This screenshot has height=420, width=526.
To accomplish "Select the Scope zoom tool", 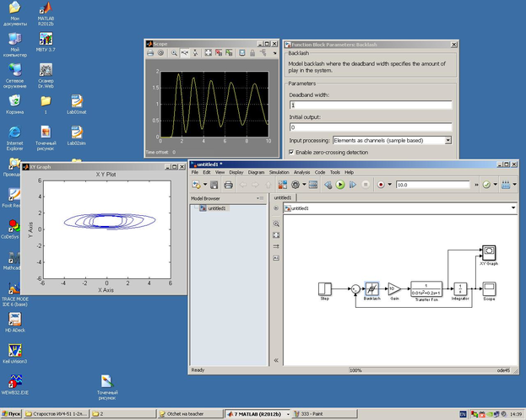I will click(175, 52).
